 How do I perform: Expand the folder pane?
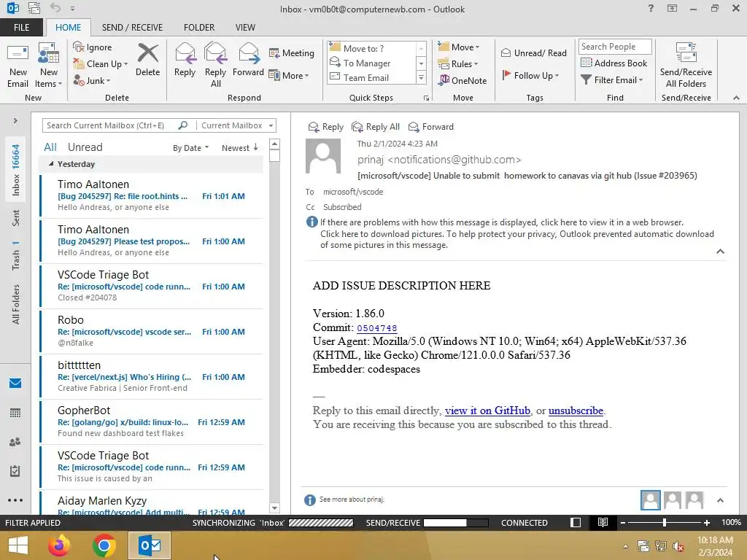point(15,121)
